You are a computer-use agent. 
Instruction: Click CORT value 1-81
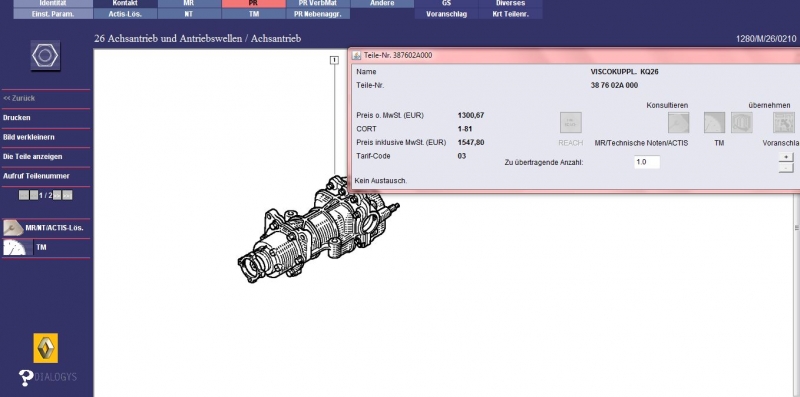[x=465, y=129]
